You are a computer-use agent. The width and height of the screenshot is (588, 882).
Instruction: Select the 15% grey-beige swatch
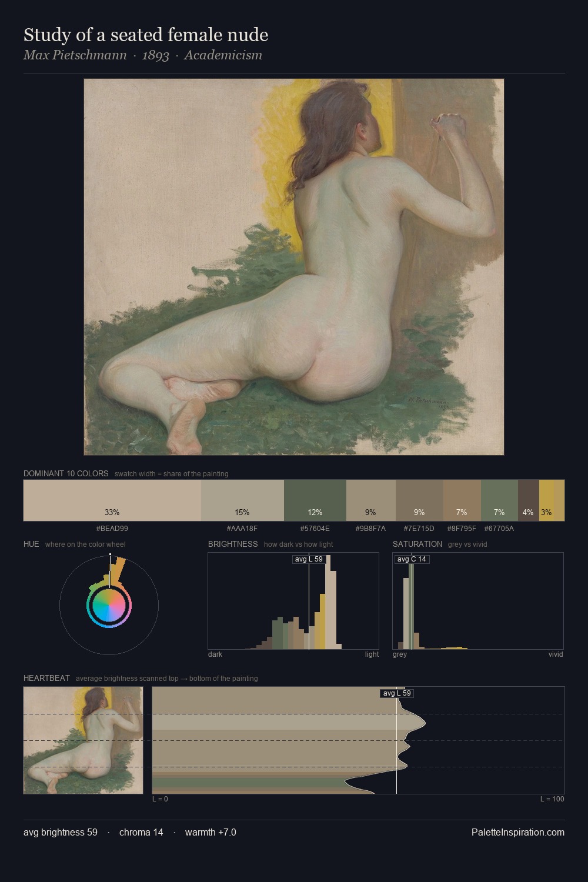[242, 500]
